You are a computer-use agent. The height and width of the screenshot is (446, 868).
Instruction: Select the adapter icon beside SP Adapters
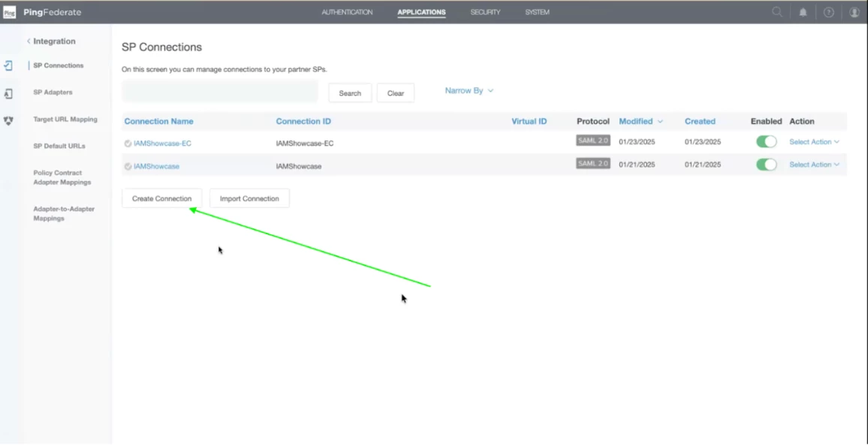8,93
